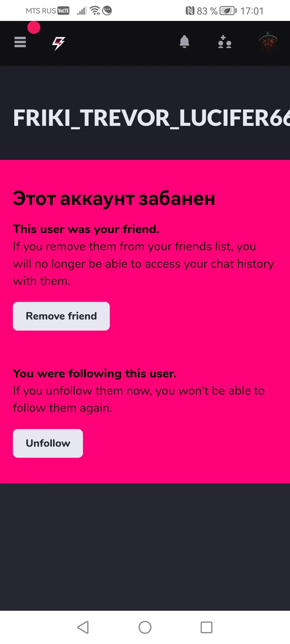Open the notifications bell
290x644 pixels.
point(184,42)
